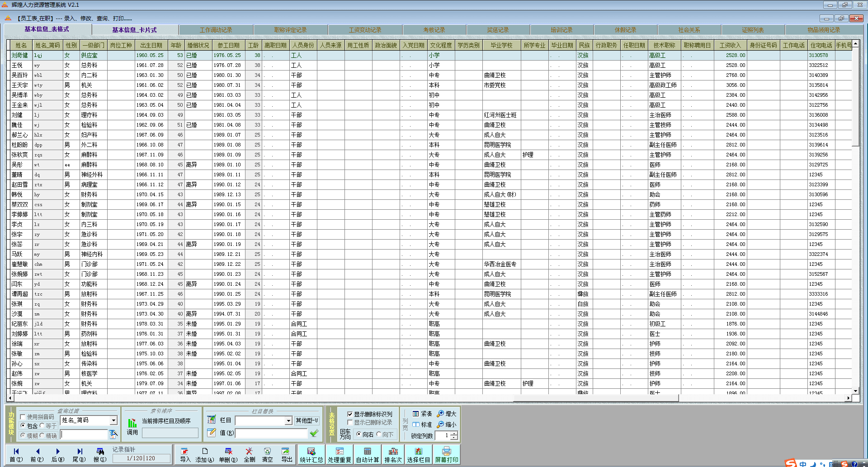Set Enter direction to right (向右)
The image size is (868, 467).
coord(365,434)
